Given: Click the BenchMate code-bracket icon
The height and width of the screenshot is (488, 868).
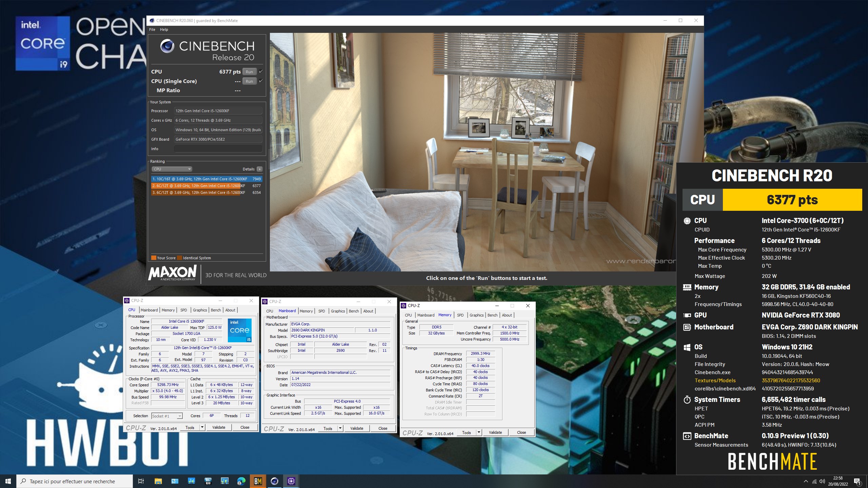Looking at the screenshot, I should [x=687, y=436].
